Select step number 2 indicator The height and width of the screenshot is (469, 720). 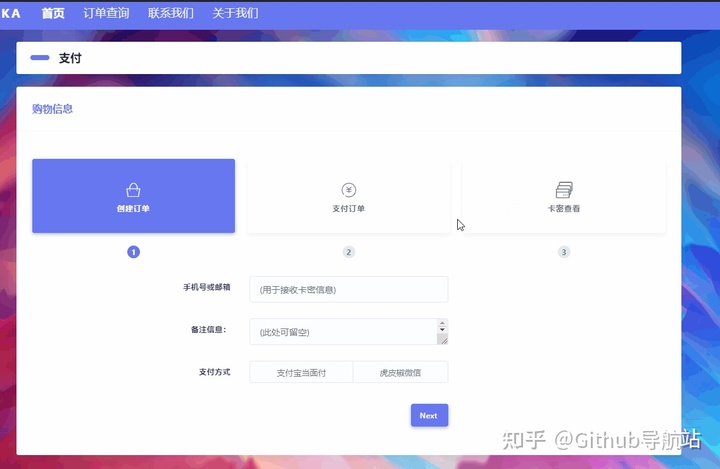pos(349,252)
